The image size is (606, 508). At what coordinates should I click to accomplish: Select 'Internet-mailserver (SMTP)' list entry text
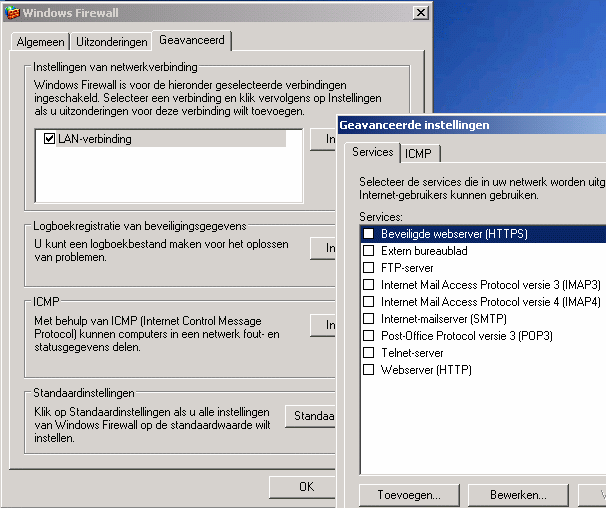444,319
